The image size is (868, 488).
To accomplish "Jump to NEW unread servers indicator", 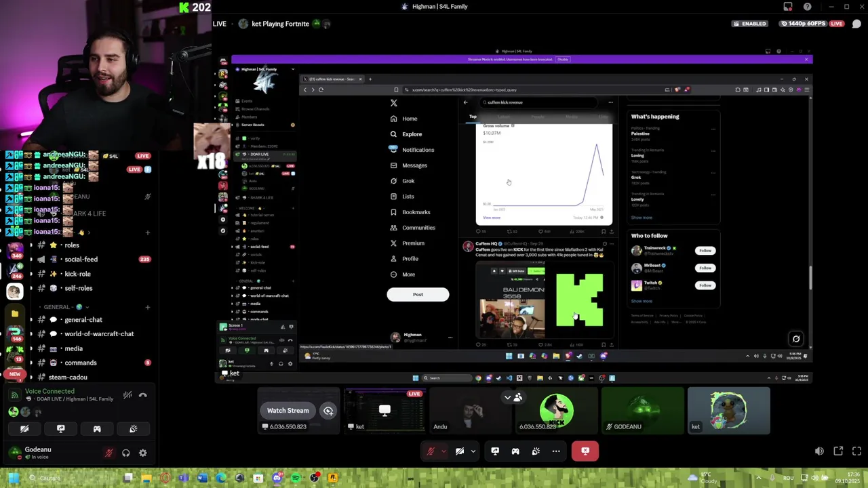I will click(15, 374).
